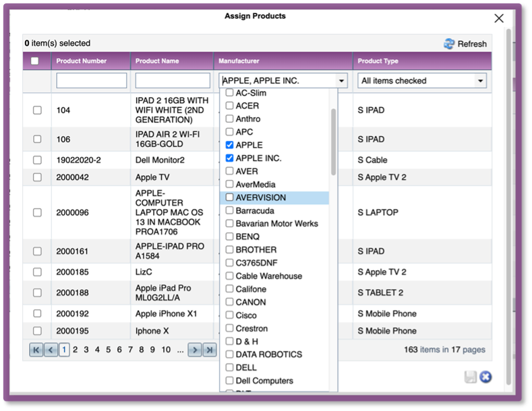Check the row for APPLE-IPAD PRO A1584

[x=37, y=251]
